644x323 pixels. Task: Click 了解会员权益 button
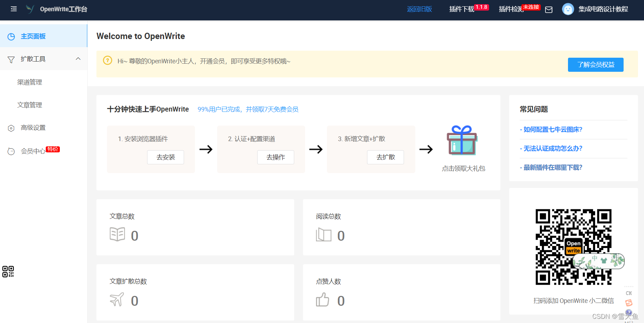tap(596, 65)
